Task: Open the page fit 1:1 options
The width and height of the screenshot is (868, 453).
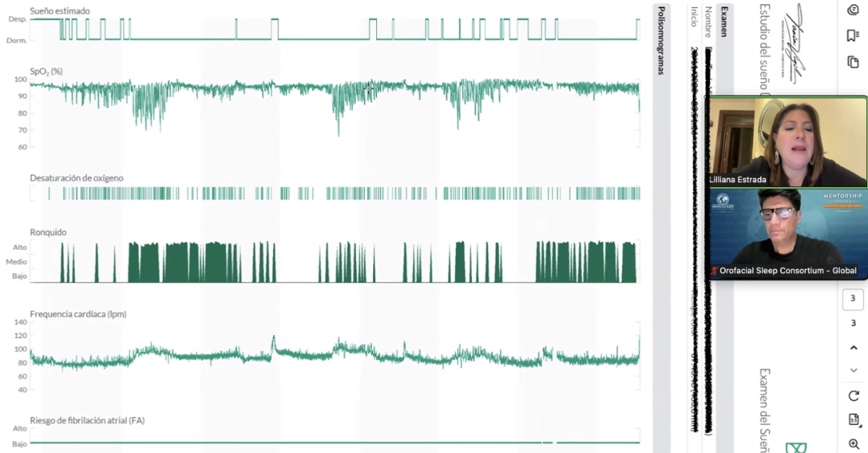Action: click(853, 419)
